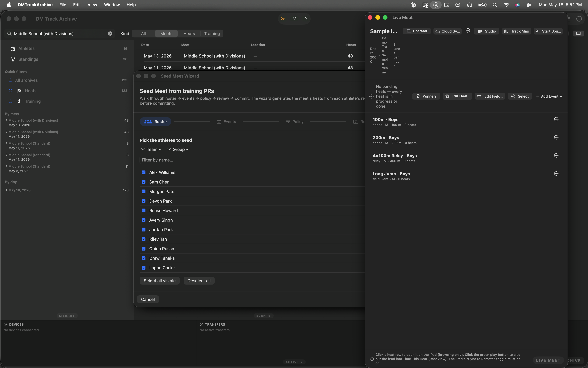Open Winners trophy button
The height and width of the screenshot is (368, 588).
click(426, 96)
